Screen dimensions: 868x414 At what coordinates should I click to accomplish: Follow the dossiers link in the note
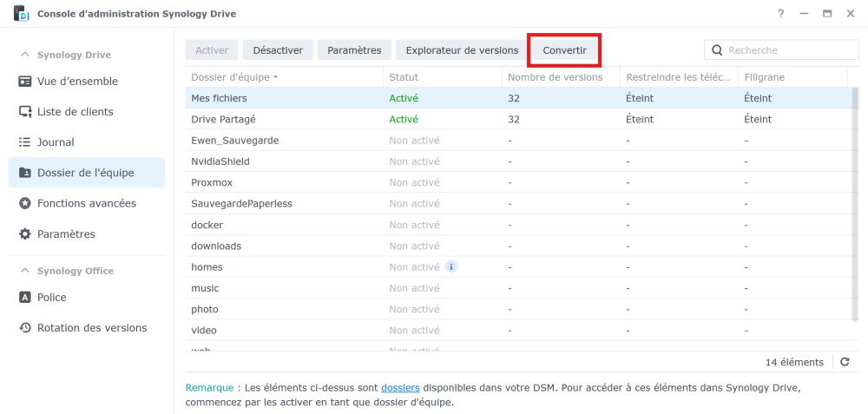tap(400, 388)
